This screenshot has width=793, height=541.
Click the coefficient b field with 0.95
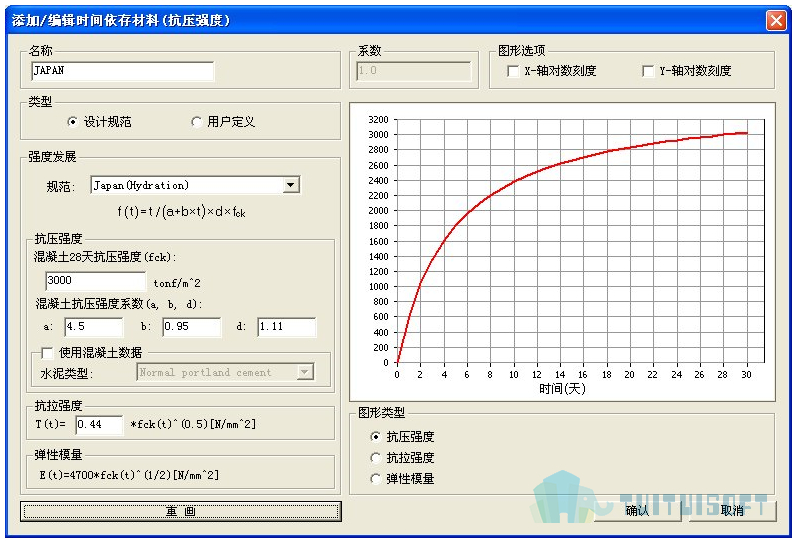[x=192, y=327]
